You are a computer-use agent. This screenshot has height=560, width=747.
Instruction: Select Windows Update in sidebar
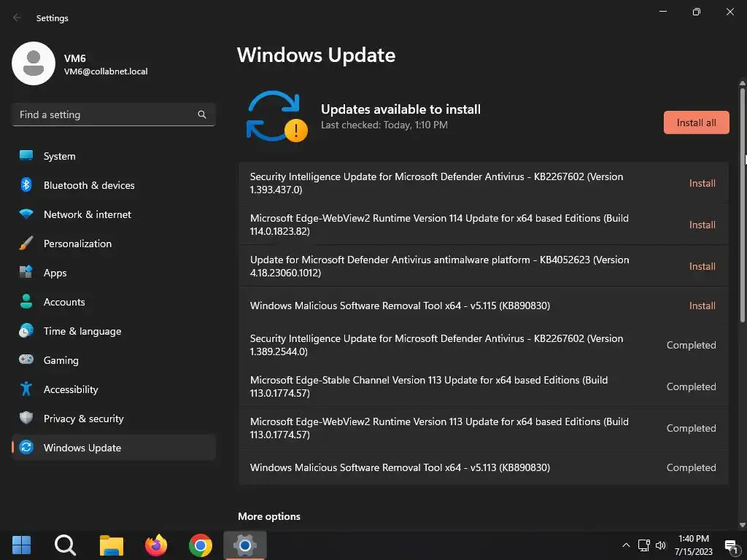(x=113, y=448)
